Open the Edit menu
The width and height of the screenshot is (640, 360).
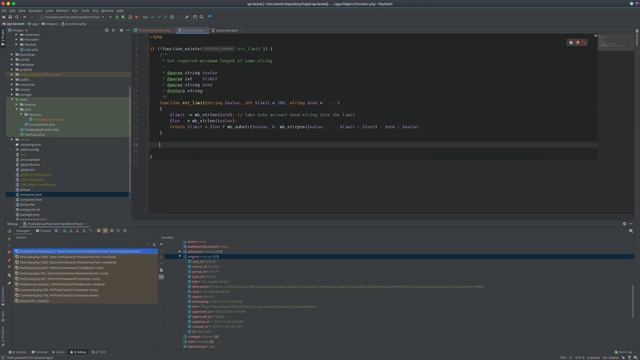(x=12, y=11)
